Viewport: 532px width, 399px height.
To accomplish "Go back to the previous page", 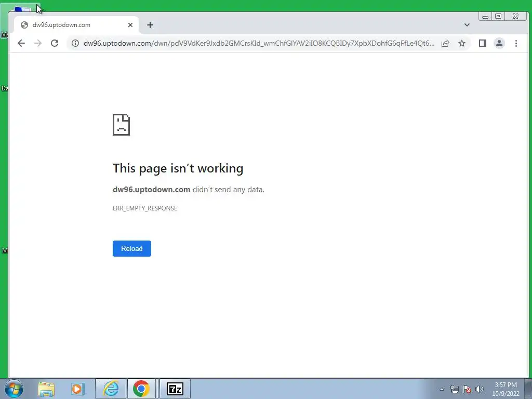I will (x=21, y=43).
